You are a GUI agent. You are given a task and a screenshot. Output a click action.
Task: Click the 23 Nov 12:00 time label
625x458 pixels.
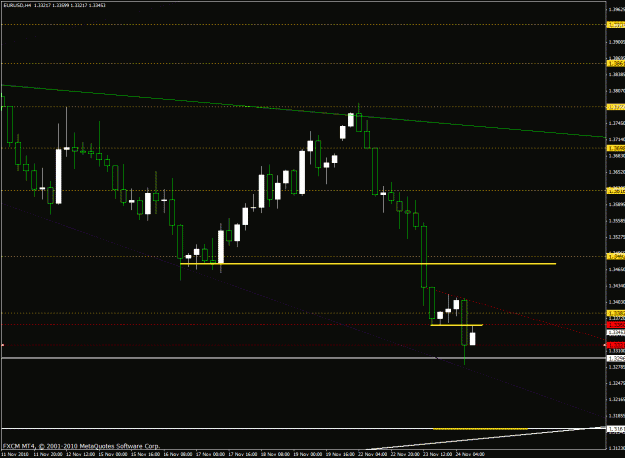tap(438, 454)
